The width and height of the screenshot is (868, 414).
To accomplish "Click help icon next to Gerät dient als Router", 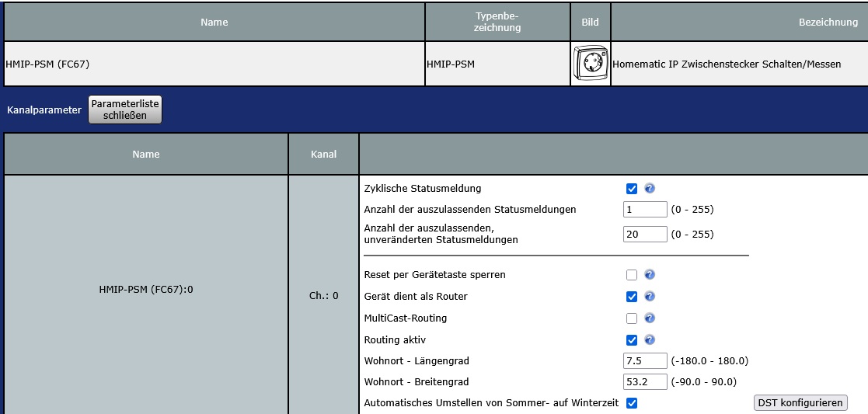I will click(650, 297).
